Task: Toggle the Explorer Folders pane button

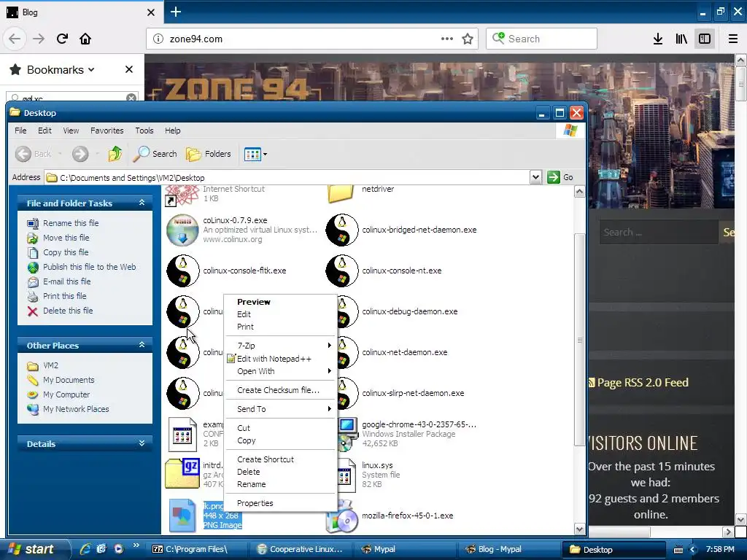Action: click(208, 154)
